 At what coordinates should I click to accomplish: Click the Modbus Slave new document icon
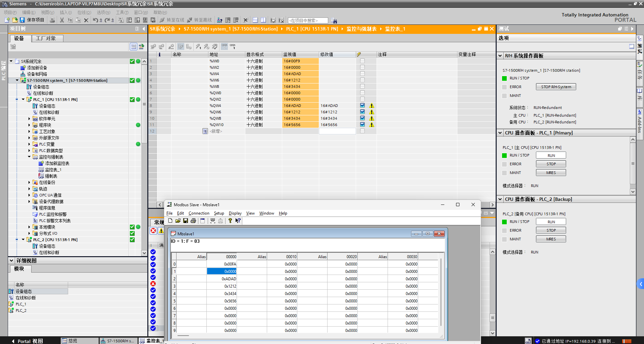pyautogui.click(x=170, y=221)
